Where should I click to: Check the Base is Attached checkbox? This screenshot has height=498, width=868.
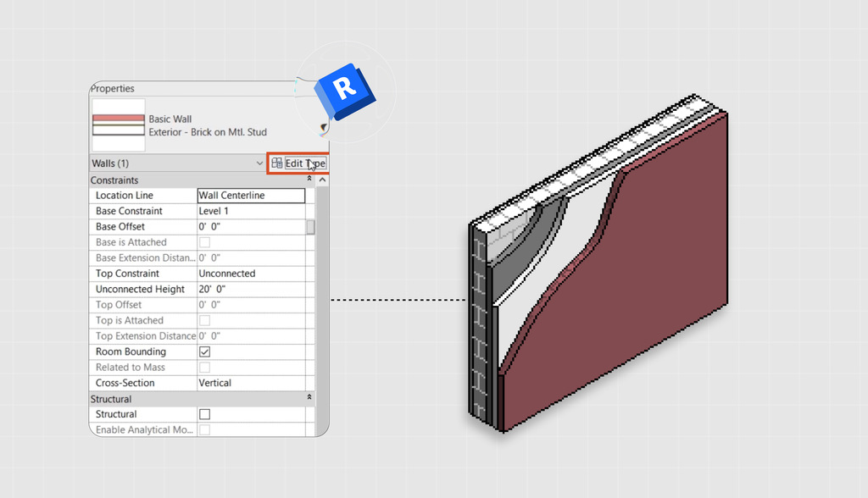(203, 242)
